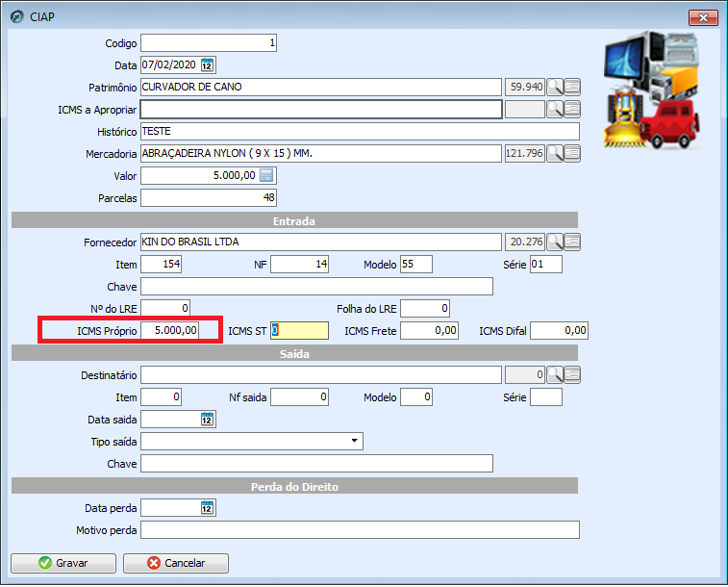Focus the Codigo input field

point(209,42)
